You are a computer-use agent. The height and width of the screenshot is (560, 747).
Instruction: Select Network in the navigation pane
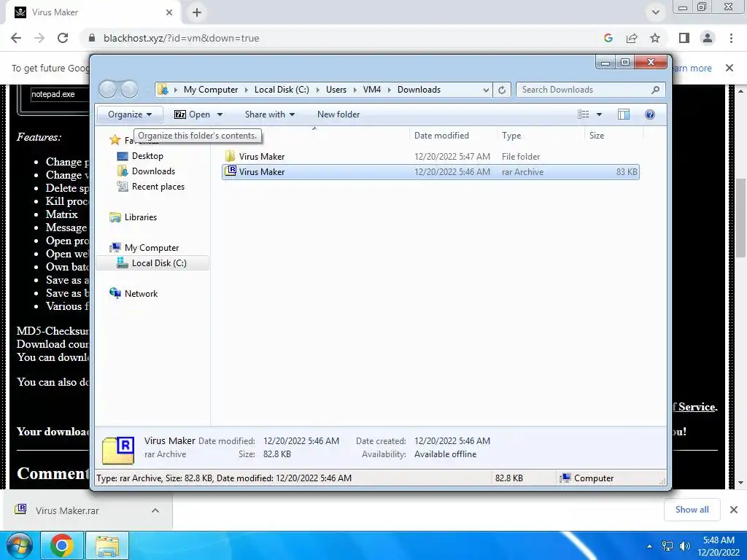141,293
